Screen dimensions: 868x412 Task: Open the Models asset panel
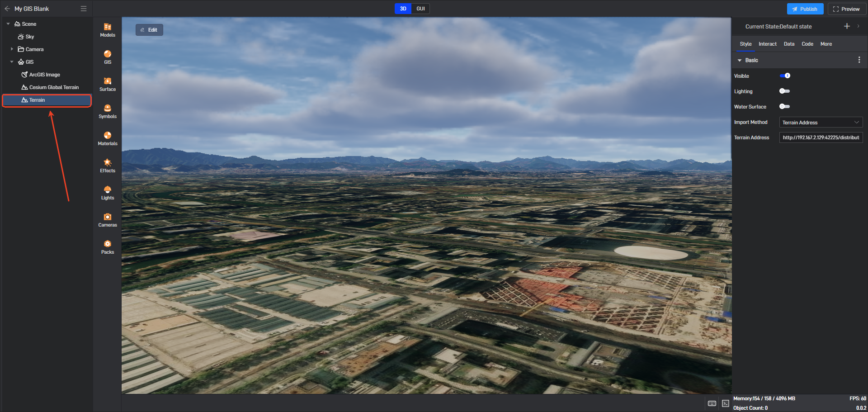[x=108, y=30]
